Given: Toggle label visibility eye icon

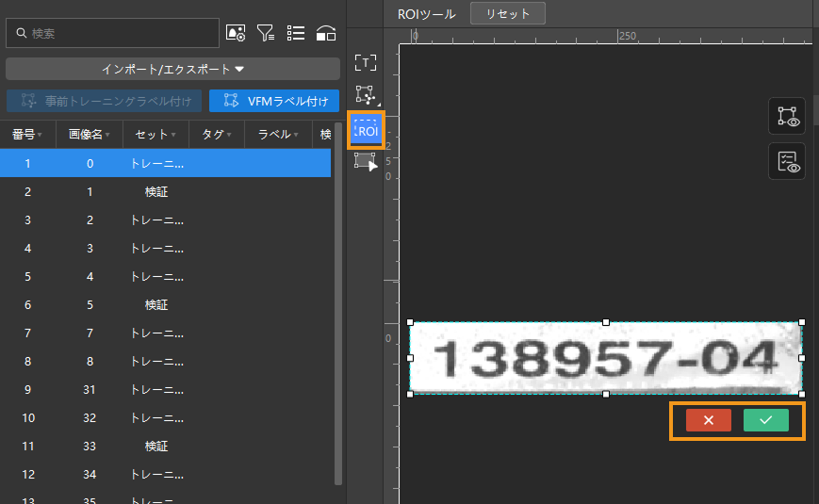Looking at the screenshot, I should [x=787, y=116].
